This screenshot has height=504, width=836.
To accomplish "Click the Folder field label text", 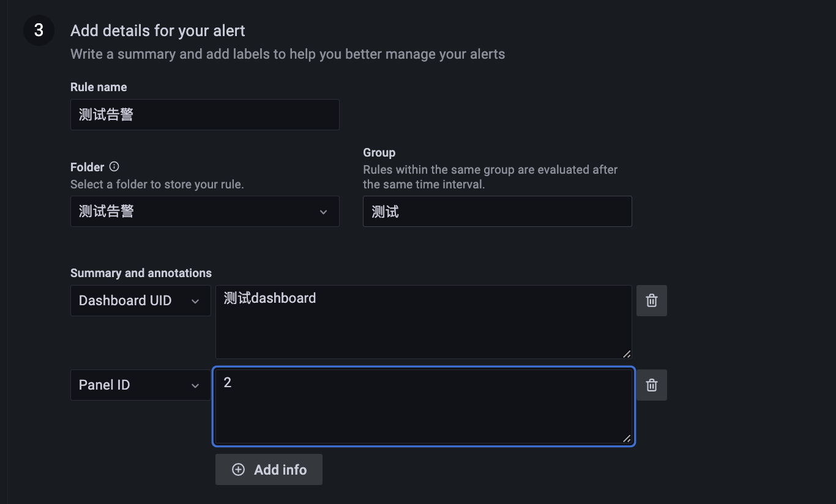I will coord(88,167).
